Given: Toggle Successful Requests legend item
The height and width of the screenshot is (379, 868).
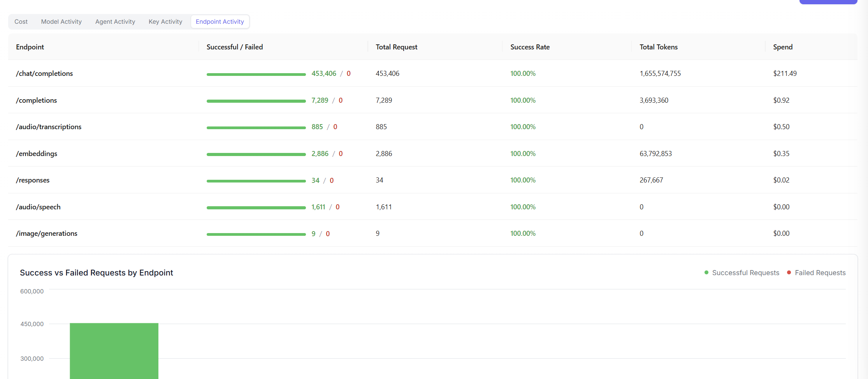Looking at the screenshot, I should click(742, 273).
